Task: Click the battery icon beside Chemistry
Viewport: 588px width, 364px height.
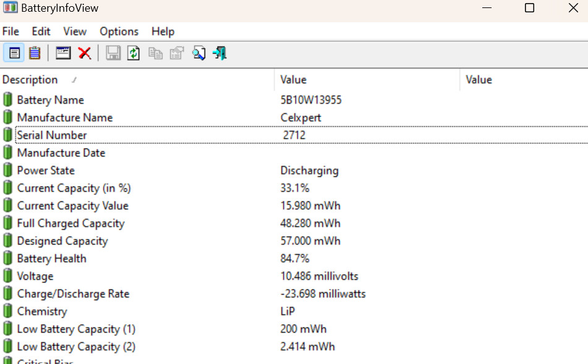Action: coord(7,311)
